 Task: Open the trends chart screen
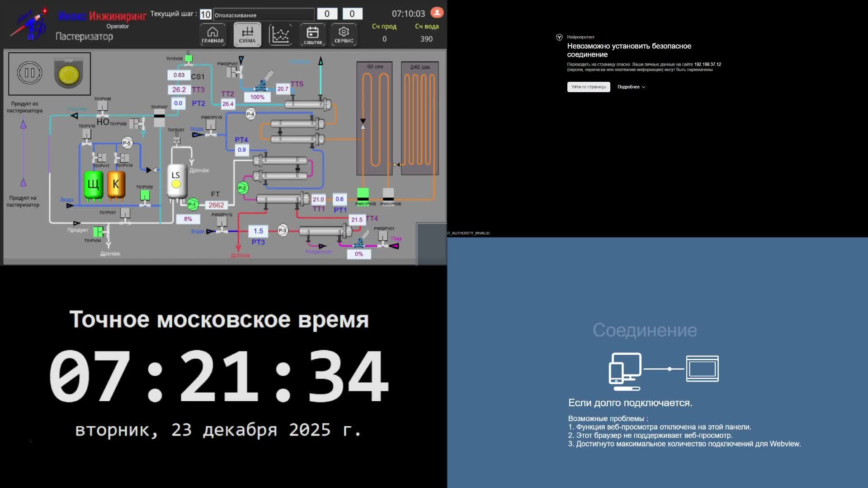280,35
